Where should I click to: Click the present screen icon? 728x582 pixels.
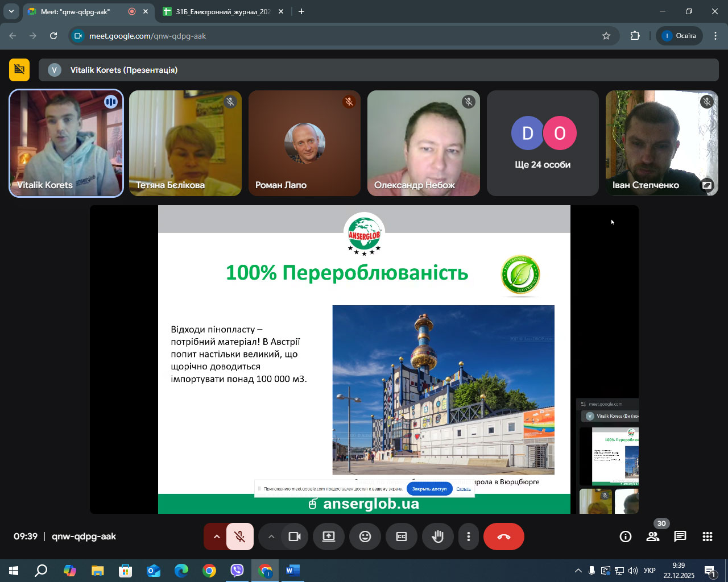[329, 537]
